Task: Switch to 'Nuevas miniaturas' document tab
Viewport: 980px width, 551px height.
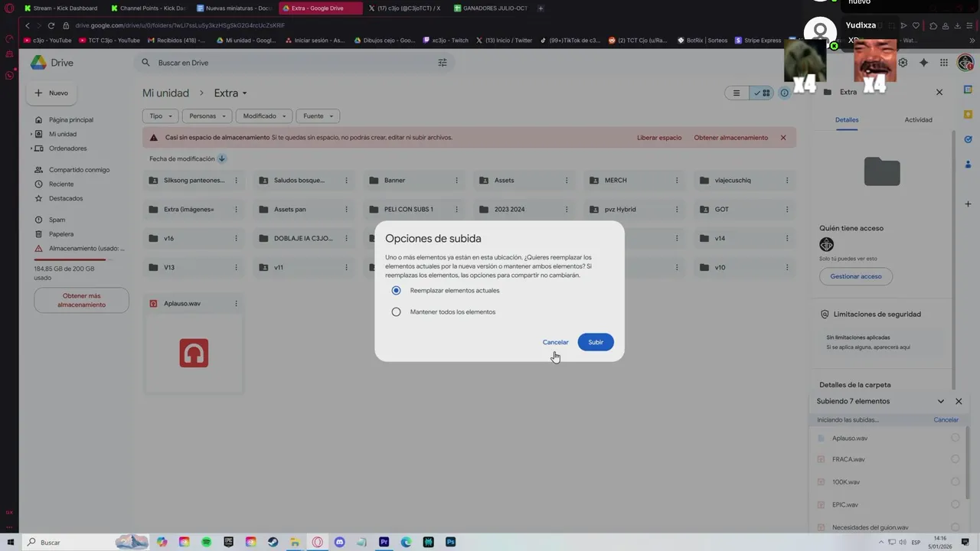Action: coord(234,8)
